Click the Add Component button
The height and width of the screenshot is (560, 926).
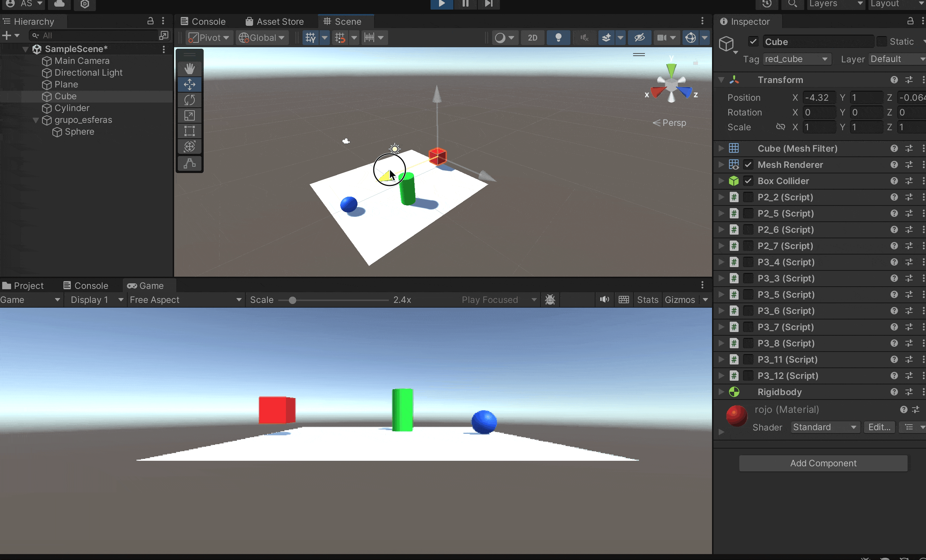823,463
